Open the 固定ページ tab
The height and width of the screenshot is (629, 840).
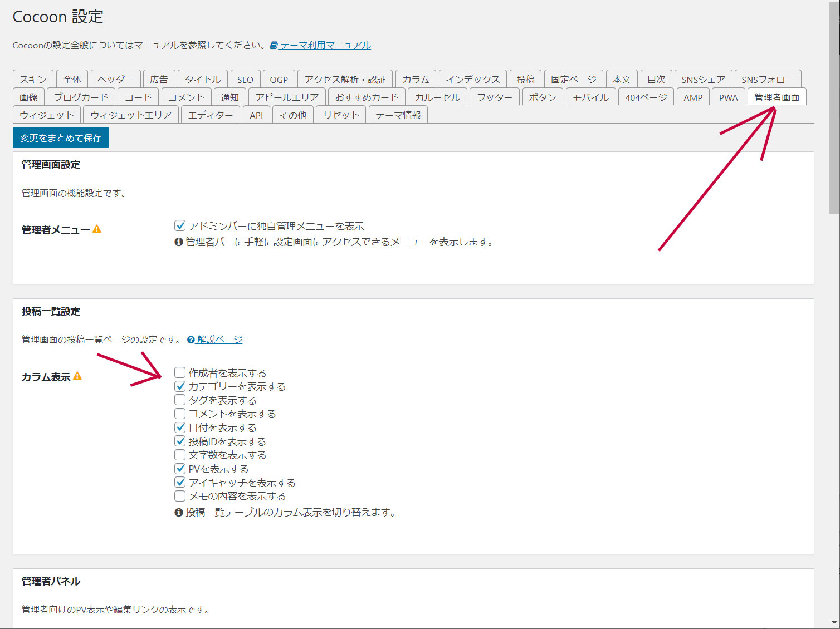click(x=574, y=79)
